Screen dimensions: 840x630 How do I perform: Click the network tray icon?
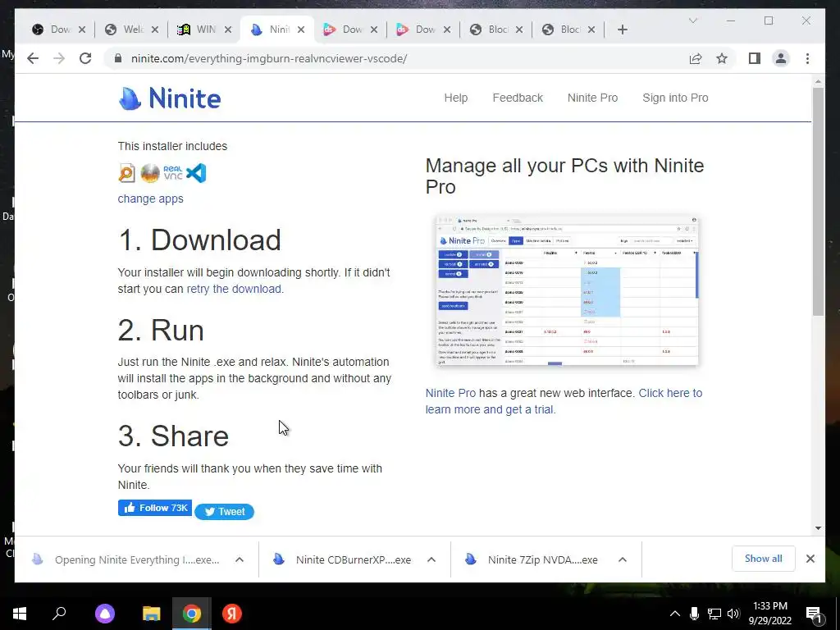coord(714,614)
